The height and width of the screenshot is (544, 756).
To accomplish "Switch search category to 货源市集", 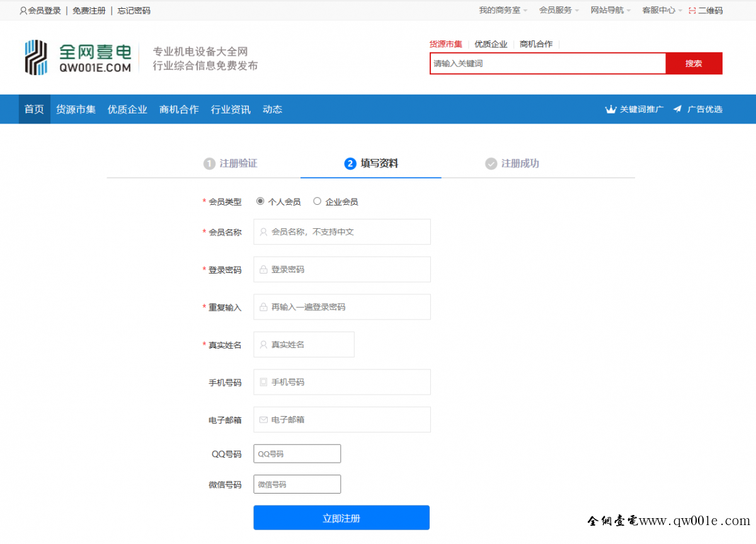I will pos(446,44).
